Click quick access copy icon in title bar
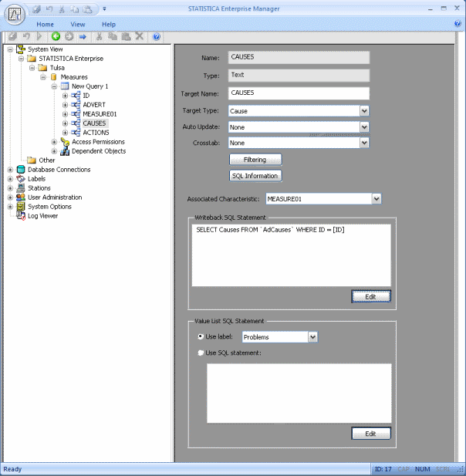 coord(75,9)
